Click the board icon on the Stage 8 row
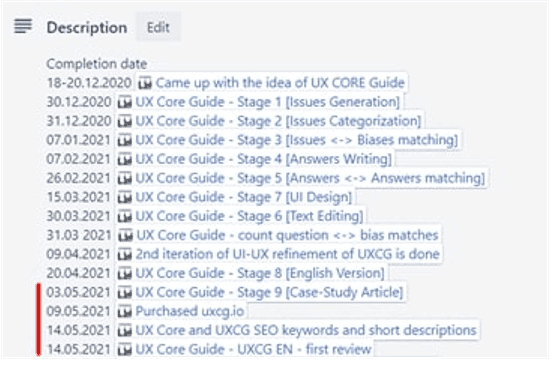This screenshot has width=553, height=365. 124,274
